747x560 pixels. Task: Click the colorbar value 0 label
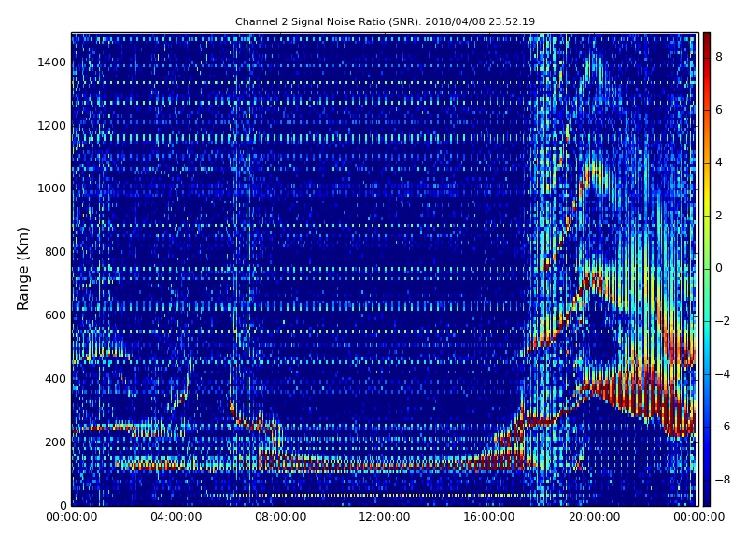click(x=719, y=268)
